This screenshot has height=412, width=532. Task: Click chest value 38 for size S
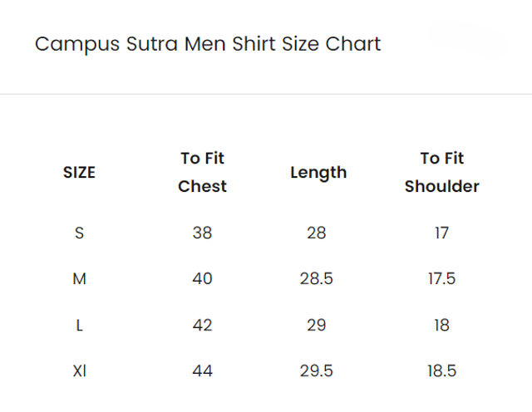(202, 233)
